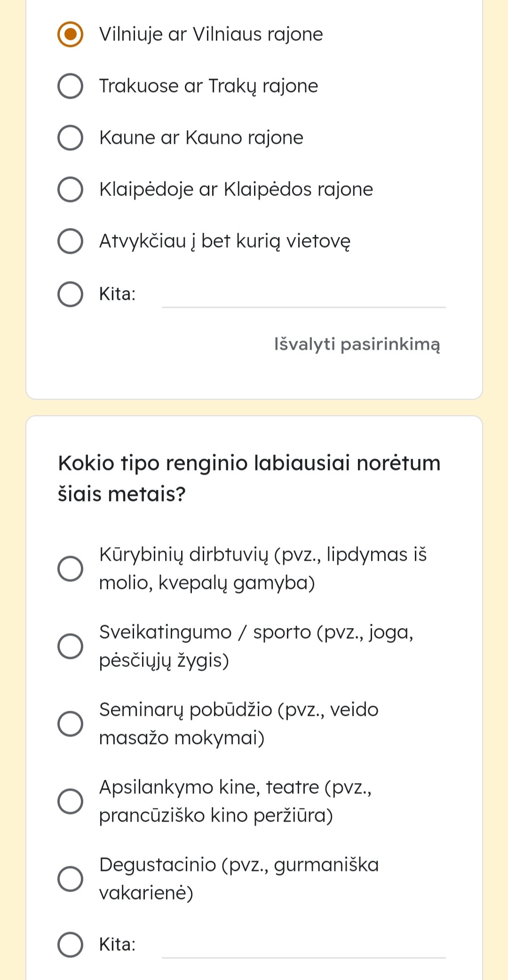The height and width of the screenshot is (980, 508).
Task: Choose Trakuose ar Trakų rajone option
Action: point(70,86)
